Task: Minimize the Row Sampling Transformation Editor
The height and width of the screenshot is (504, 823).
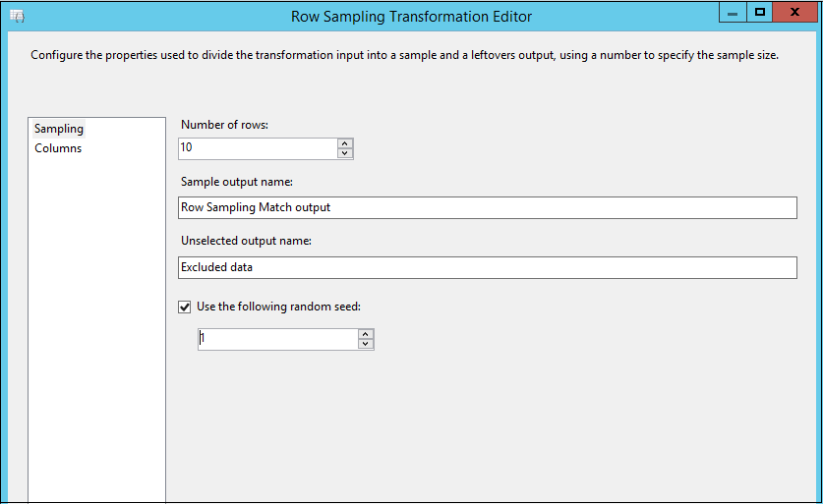Action: (734, 13)
